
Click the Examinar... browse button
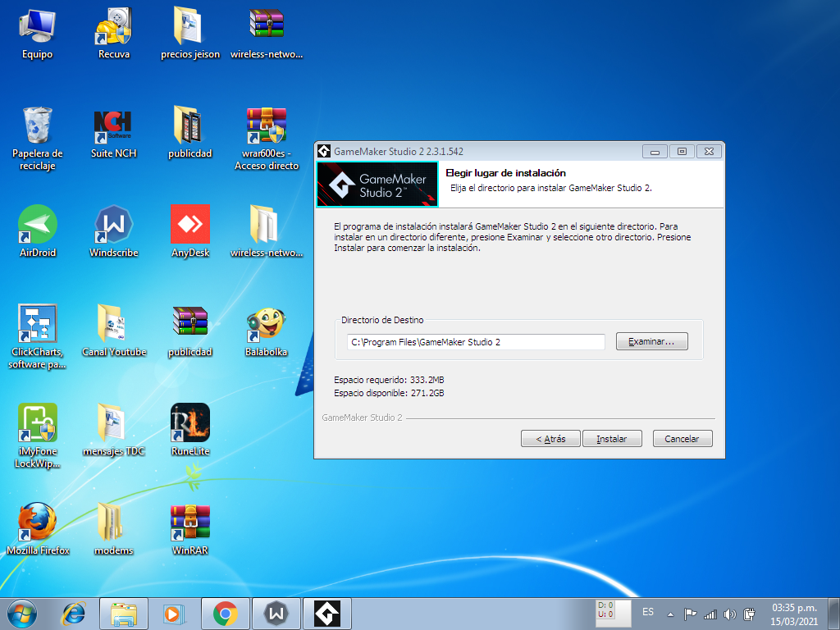[x=651, y=341]
